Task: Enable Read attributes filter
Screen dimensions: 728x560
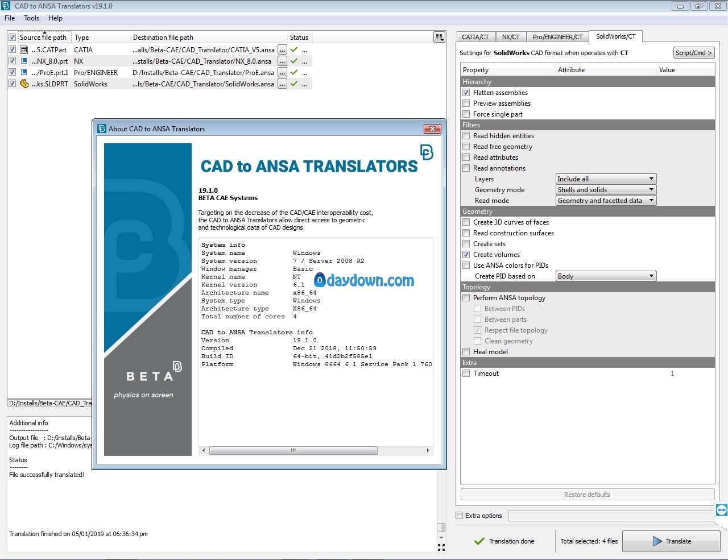Action: point(466,157)
